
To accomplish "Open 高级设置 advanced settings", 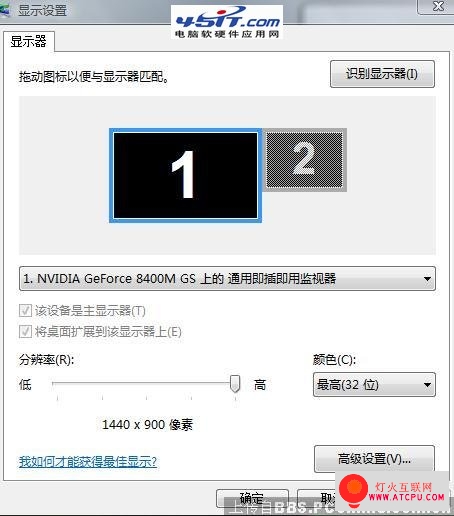I will [374, 459].
